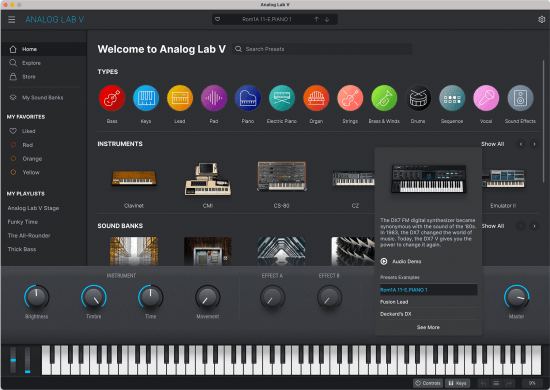Pick the Pad type icon

click(214, 98)
